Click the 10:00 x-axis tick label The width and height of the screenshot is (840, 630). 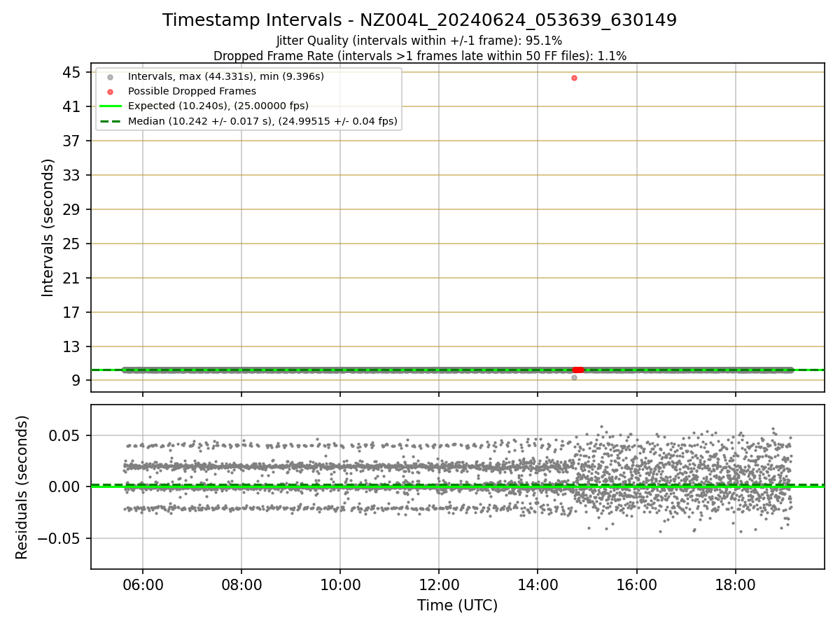coord(340,584)
